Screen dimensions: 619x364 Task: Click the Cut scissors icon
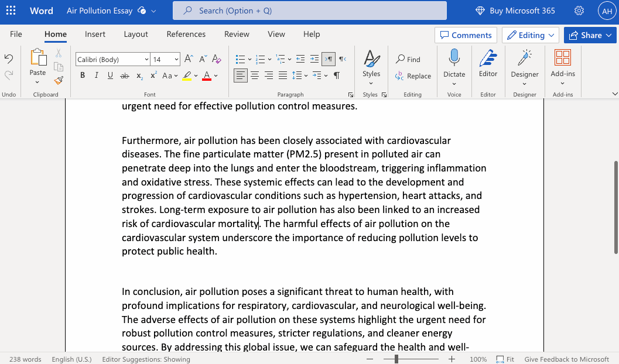(x=59, y=53)
